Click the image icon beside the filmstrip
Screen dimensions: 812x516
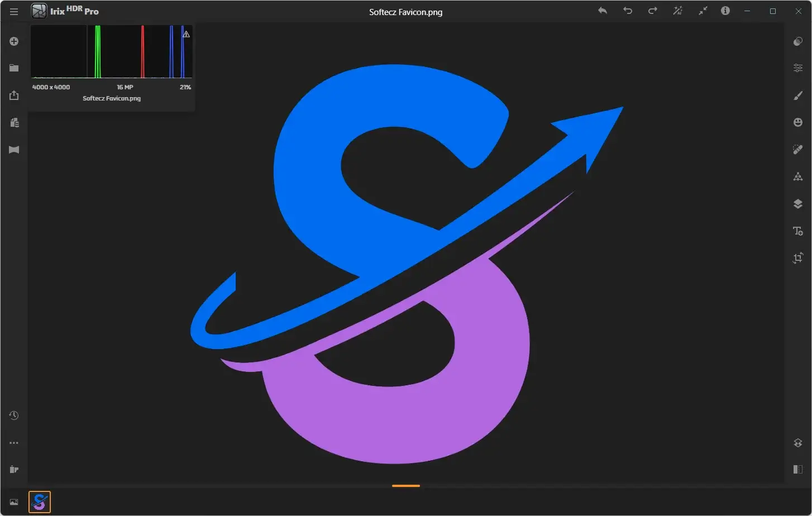(x=14, y=502)
